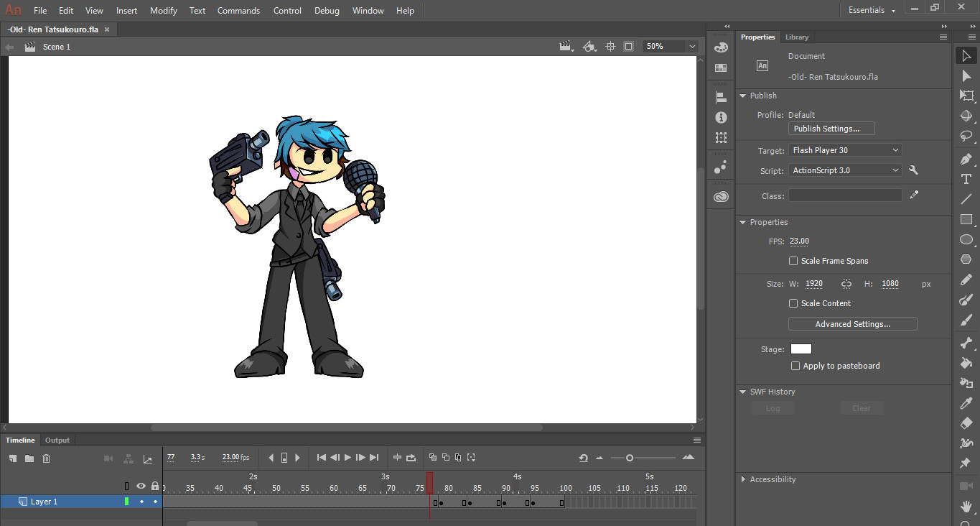Switch to the Library tab

(x=797, y=37)
